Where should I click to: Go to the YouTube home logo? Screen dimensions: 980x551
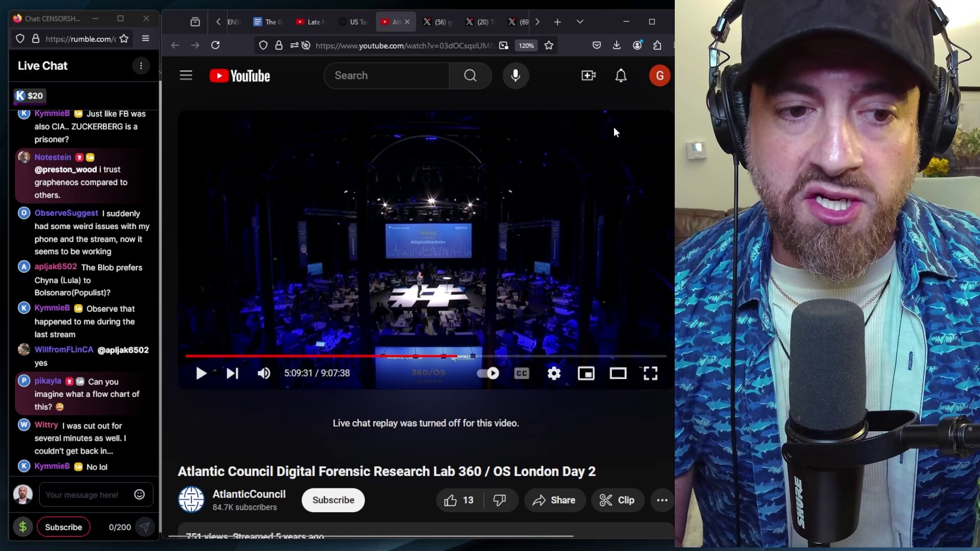(x=240, y=76)
